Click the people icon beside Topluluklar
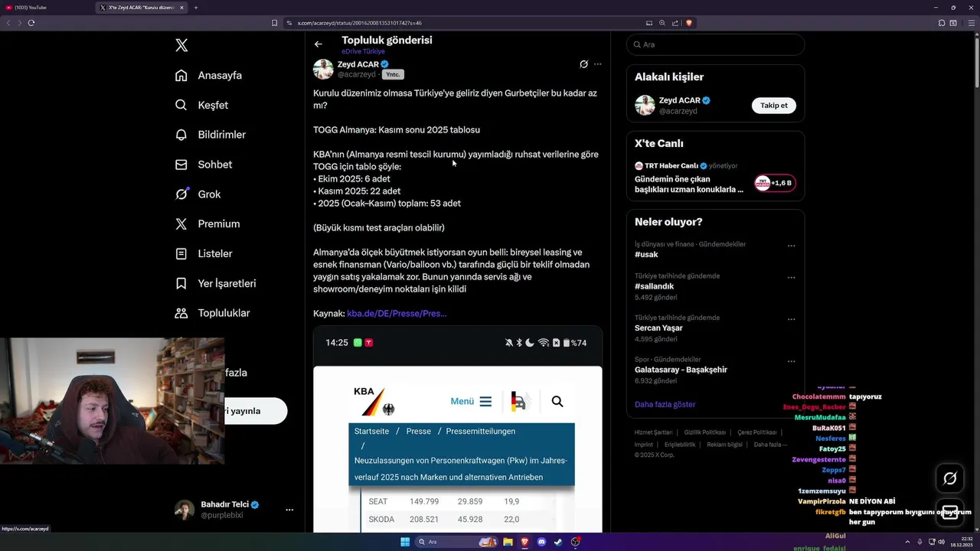 181,313
